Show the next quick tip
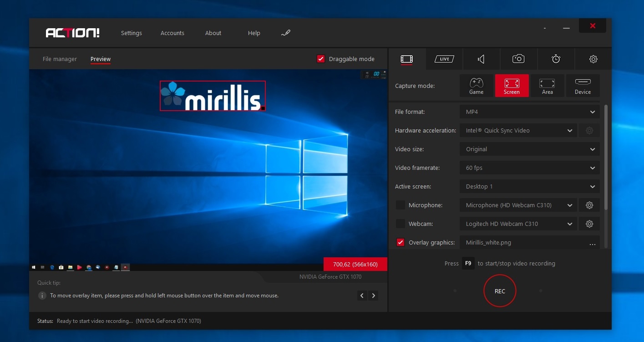Screen dimensions: 644x342 click(x=373, y=296)
